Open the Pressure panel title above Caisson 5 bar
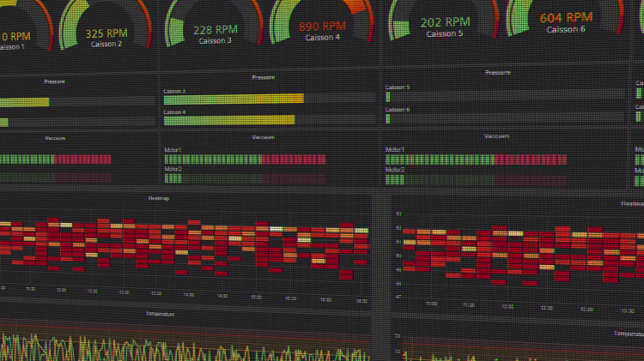 click(497, 73)
